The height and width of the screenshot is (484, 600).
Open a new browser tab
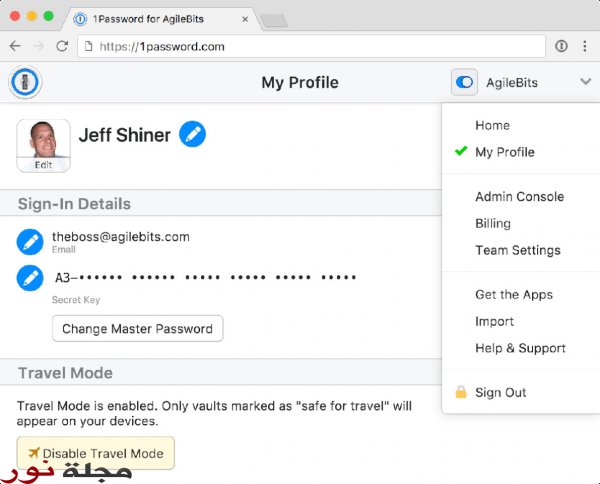click(x=274, y=21)
